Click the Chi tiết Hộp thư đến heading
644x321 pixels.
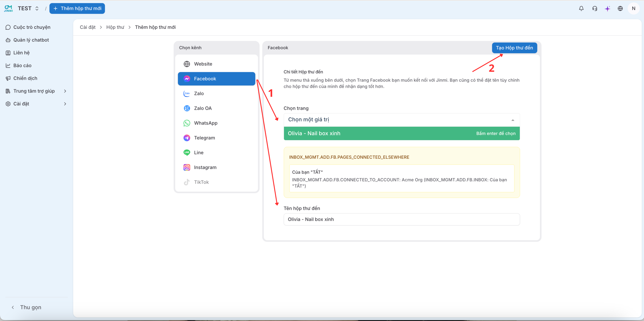coord(303,72)
